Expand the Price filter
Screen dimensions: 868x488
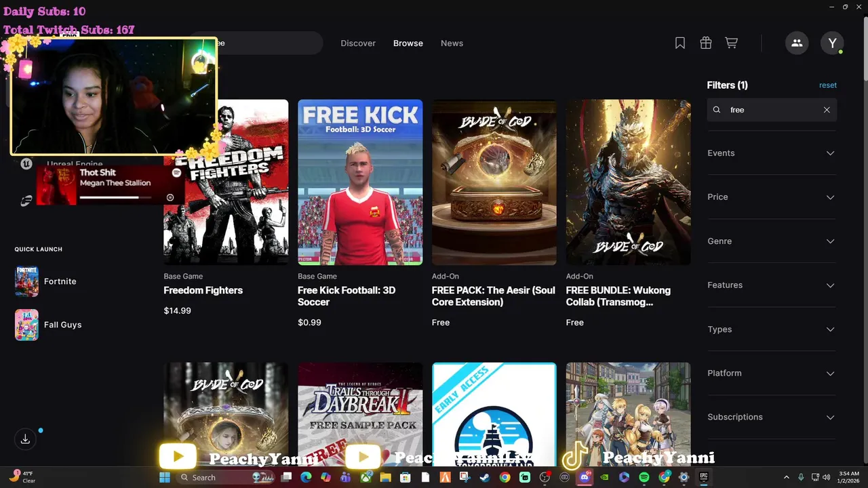(772, 197)
